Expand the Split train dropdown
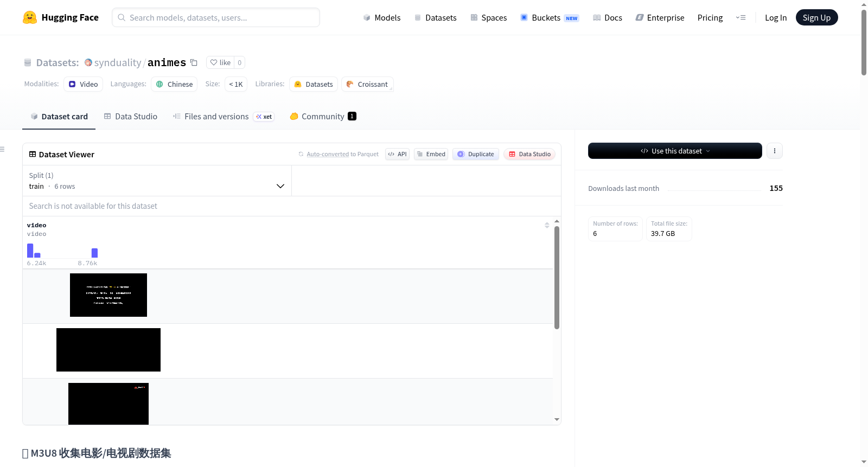868x467 pixels. (157, 181)
